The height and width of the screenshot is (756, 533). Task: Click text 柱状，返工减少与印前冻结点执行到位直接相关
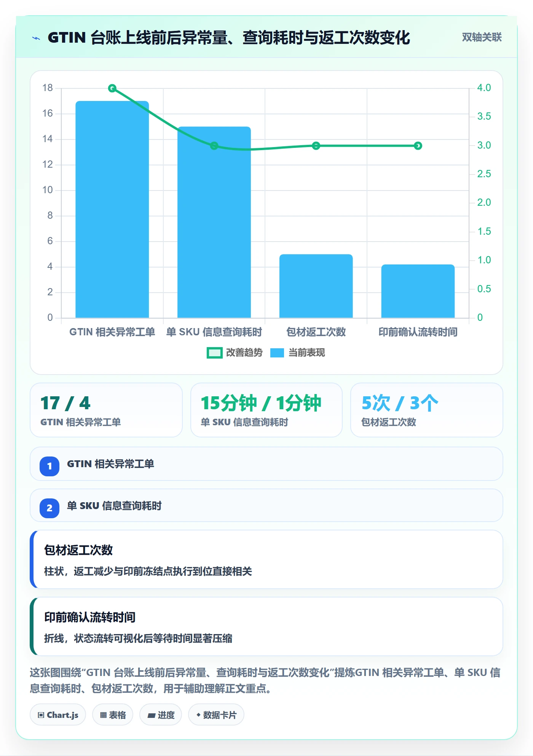tap(148, 571)
